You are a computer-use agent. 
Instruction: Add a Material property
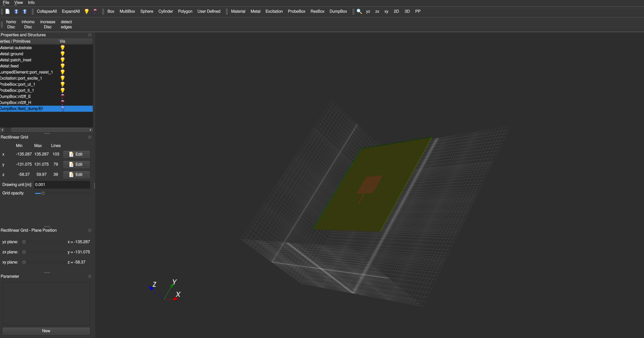(x=238, y=11)
